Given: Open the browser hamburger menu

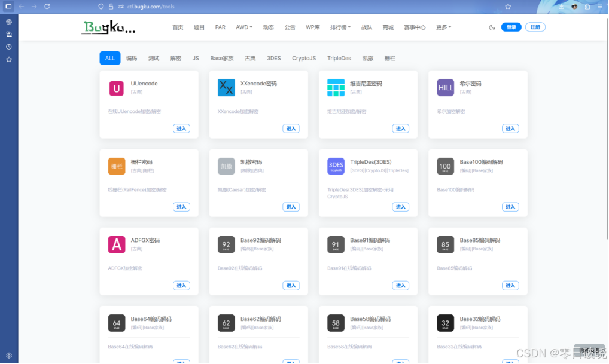Looking at the screenshot, I should (600, 6).
